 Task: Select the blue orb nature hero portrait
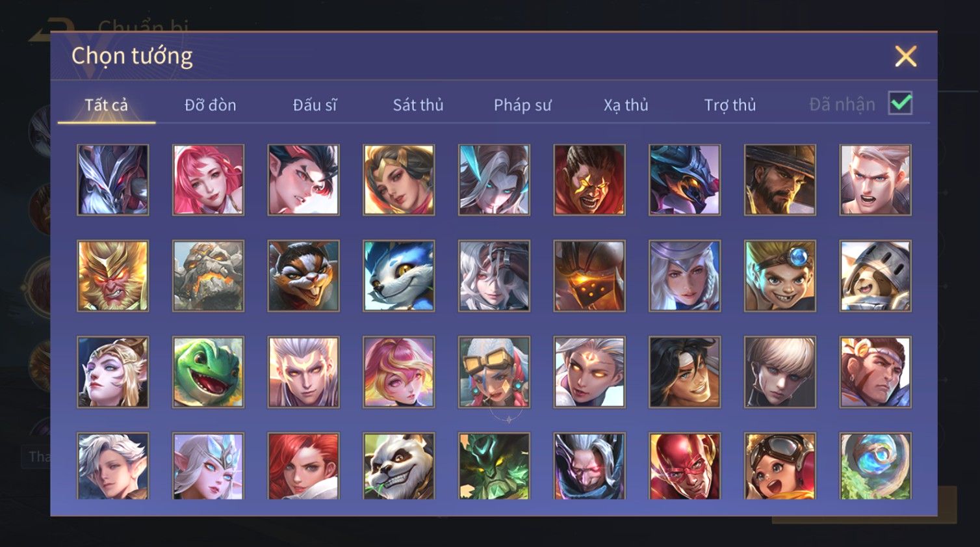(x=875, y=466)
